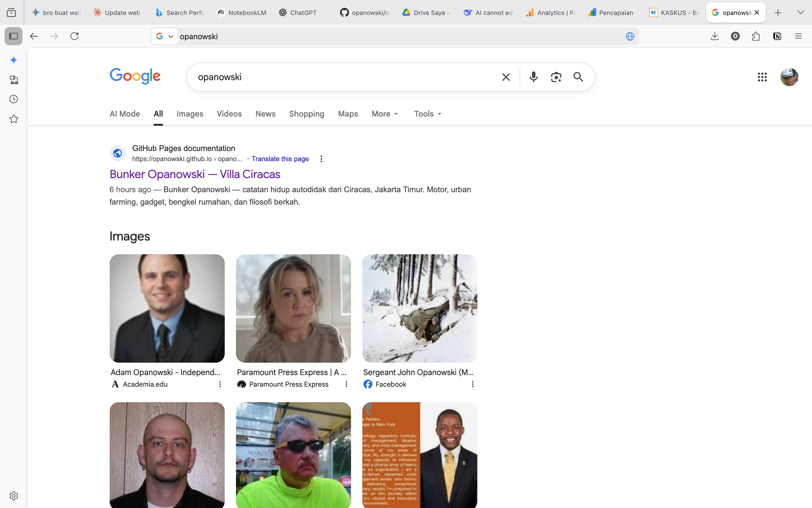
Task: Open a new tab with plus button
Action: coord(778,13)
